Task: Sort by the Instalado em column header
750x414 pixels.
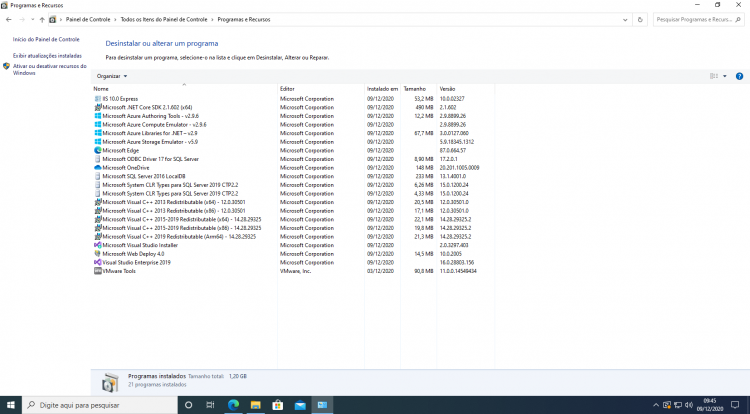Action: coord(382,89)
